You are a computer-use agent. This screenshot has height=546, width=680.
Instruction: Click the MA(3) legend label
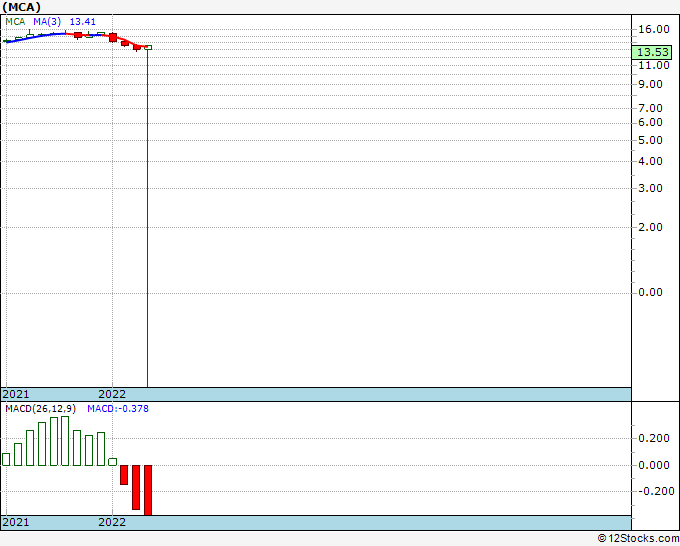(x=47, y=21)
